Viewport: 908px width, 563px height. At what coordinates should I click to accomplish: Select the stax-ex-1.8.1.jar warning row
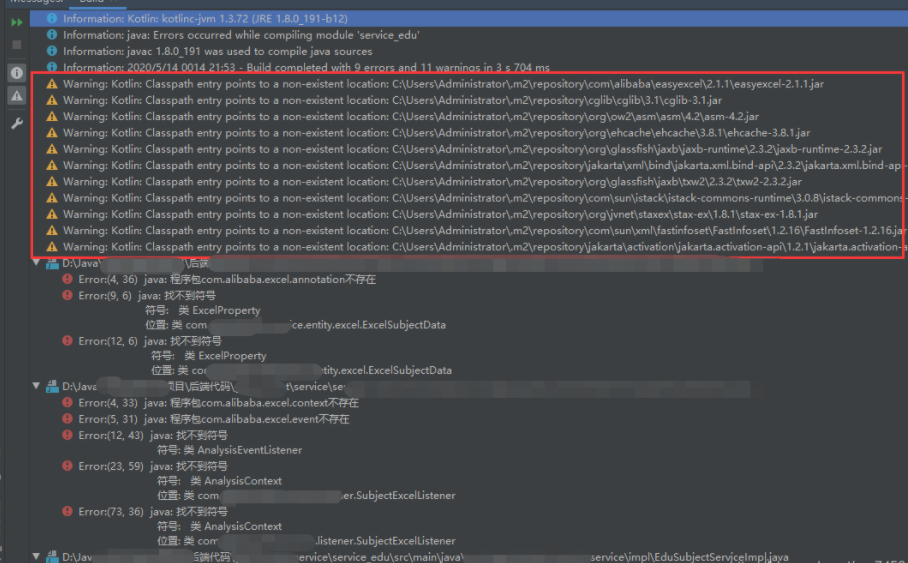click(x=468, y=214)
